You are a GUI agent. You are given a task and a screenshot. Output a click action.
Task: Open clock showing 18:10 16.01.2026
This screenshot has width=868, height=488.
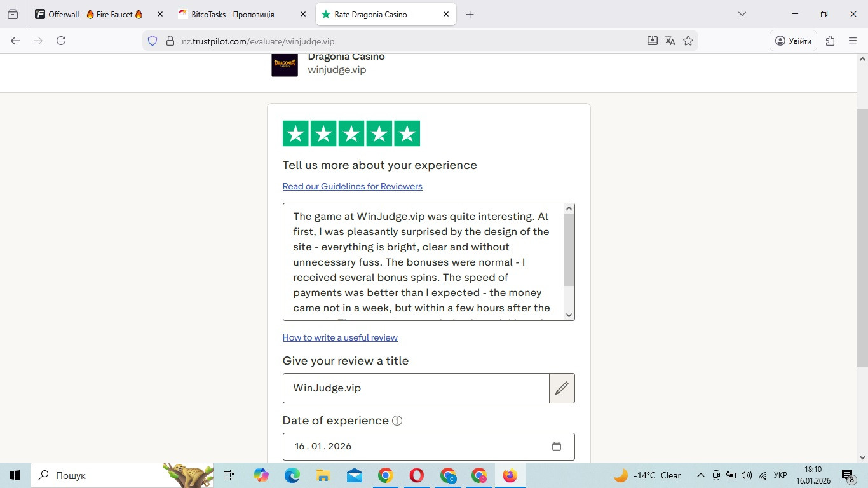(x=813, y=475)
